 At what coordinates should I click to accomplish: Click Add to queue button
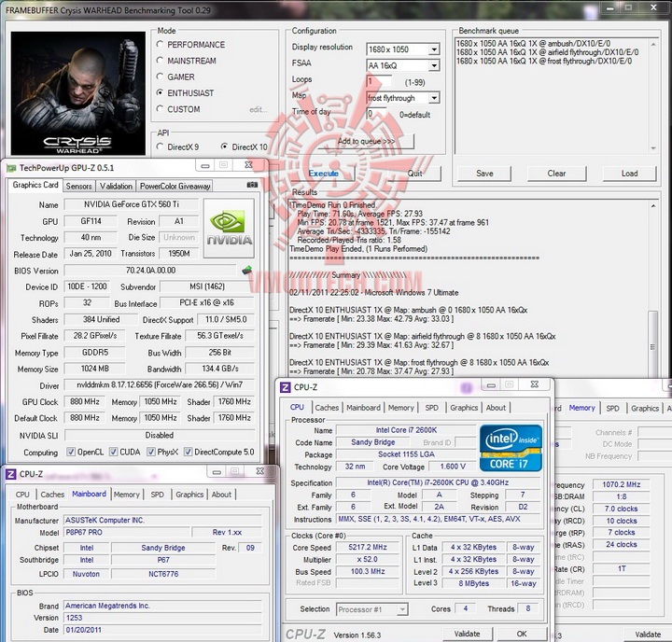point(366,141)
